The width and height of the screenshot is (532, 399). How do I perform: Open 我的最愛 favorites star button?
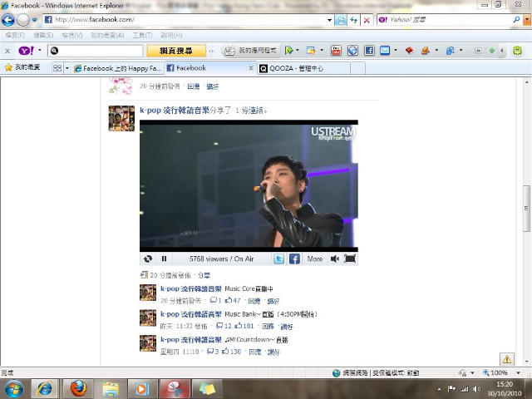(x=22, y=67)
